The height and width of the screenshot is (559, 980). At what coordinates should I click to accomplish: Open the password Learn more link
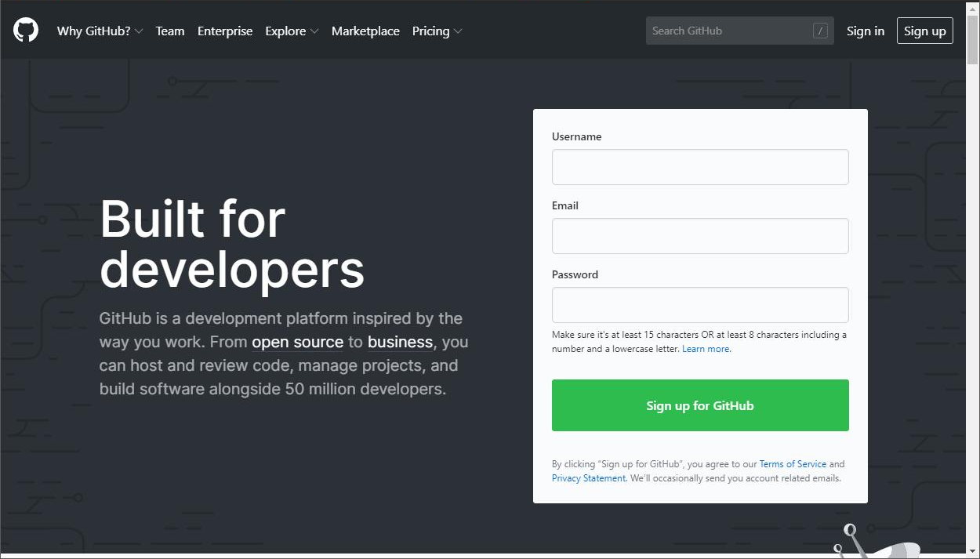(x=706, y=349)
